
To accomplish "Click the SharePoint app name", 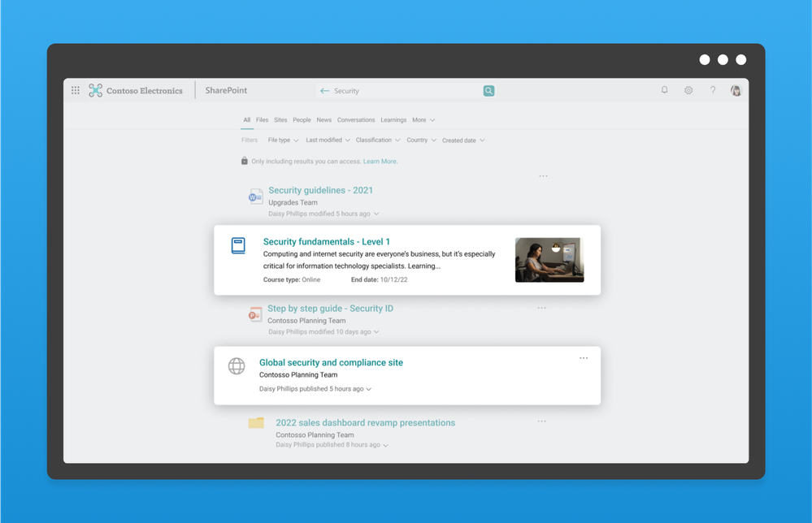I will (x=226, y=90).
